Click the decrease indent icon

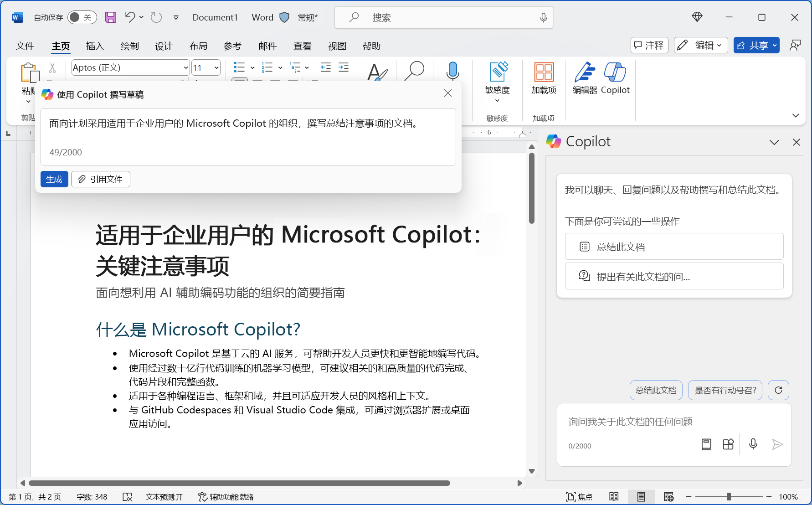(x=326, y=67)
